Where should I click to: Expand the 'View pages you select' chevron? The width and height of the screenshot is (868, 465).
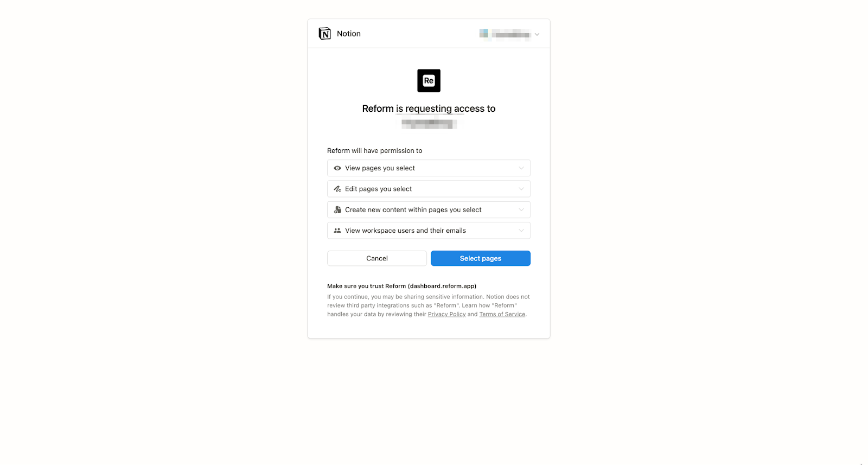point(521,168)
